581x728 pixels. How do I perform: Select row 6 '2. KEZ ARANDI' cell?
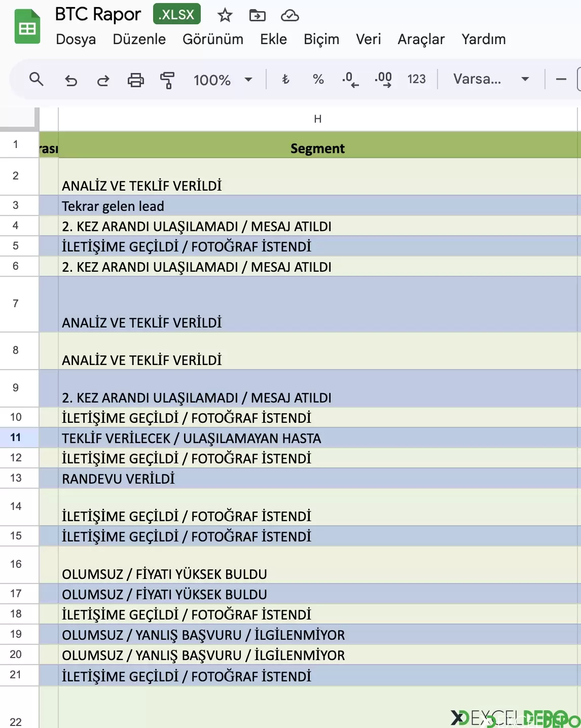tap(318, 267)
